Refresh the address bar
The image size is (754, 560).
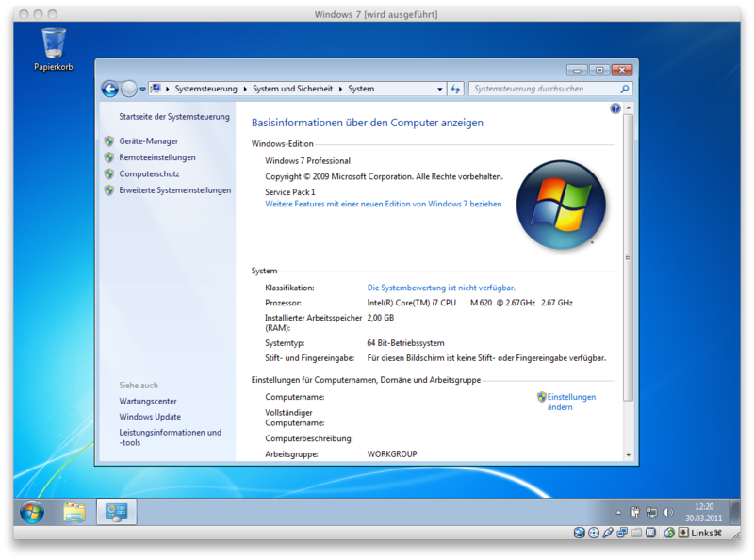(x=455, y=89)
